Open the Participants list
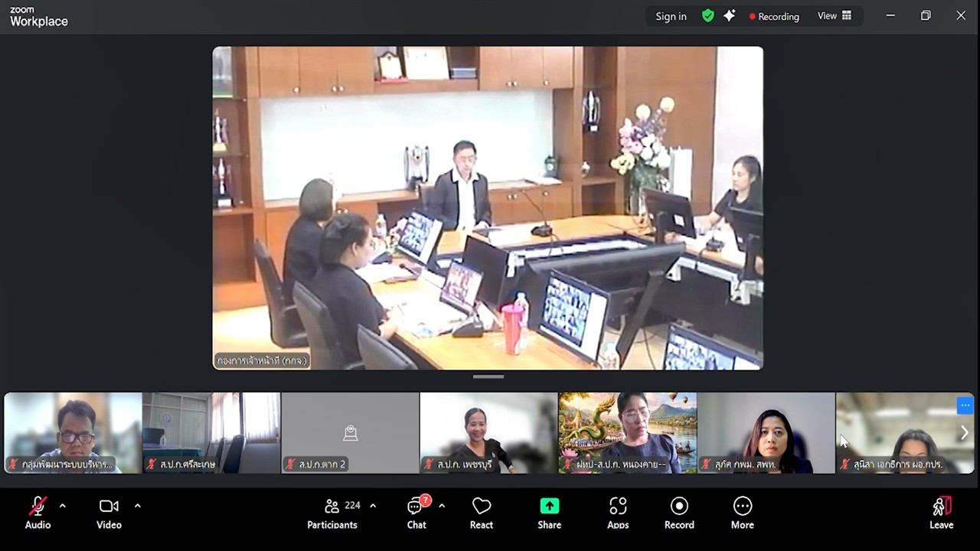The height and width of the screenshot is (551, 980). [x=332, y=513]
